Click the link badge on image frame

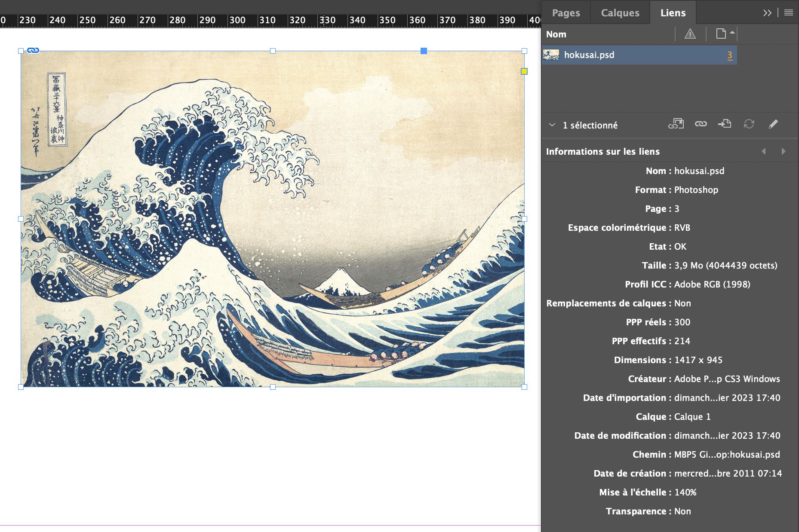point(33,50)
